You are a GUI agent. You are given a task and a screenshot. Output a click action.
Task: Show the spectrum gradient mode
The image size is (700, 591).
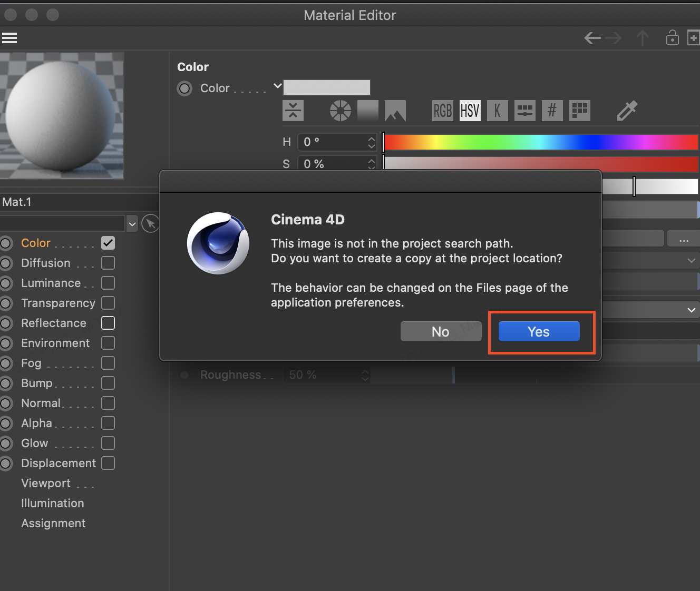pos(368,111)
